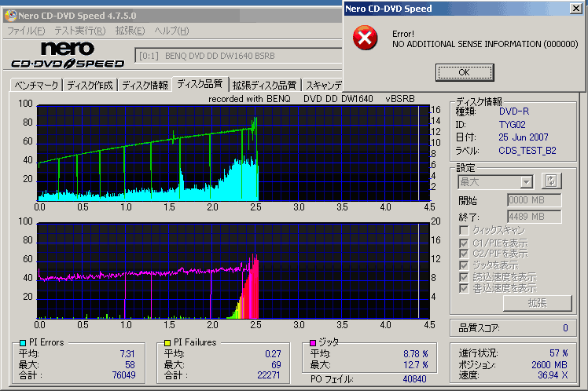Image resolution: width=588 pixels, height=391 pixels.
Task: Toggle the C1/PIEを表示 checkbox
Action: pyautogui.click(x=464, y=243)
